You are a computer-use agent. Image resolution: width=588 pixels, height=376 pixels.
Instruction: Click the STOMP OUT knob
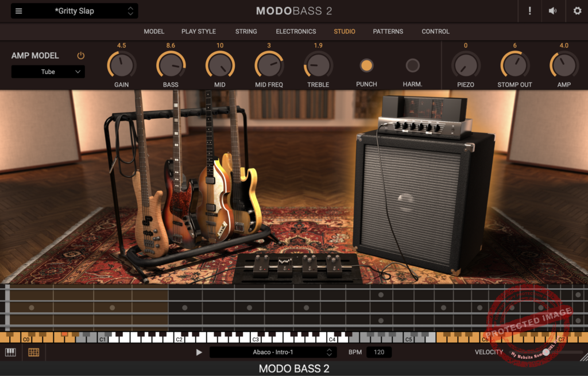[514, 65]
